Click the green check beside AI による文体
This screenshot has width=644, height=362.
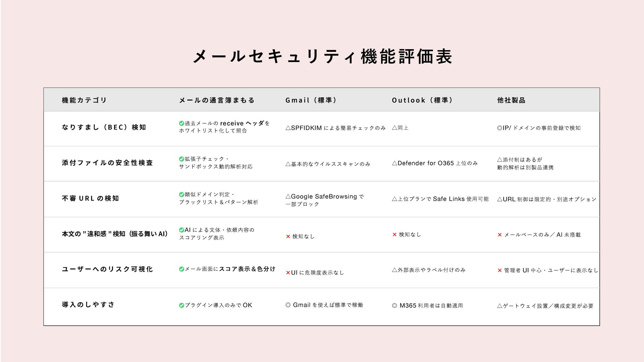(x=181, y=230)
